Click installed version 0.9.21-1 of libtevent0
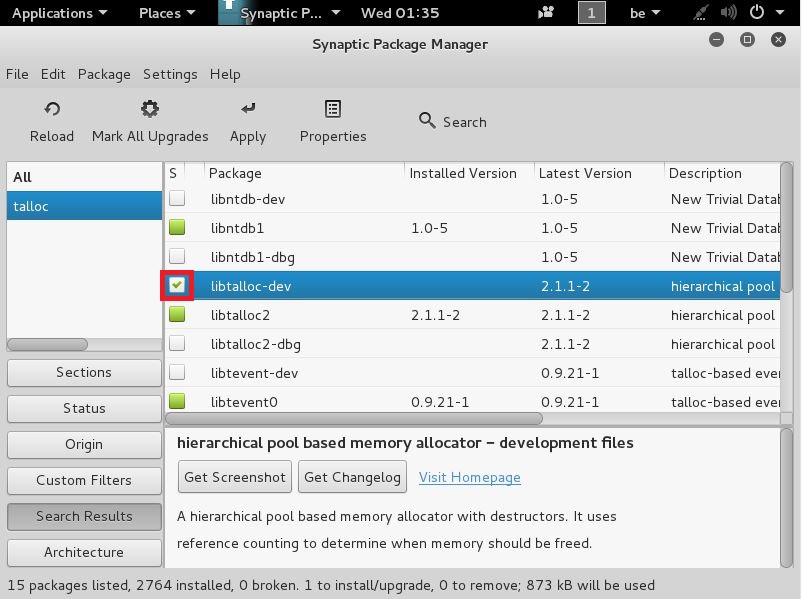 (x=440, y=402)
